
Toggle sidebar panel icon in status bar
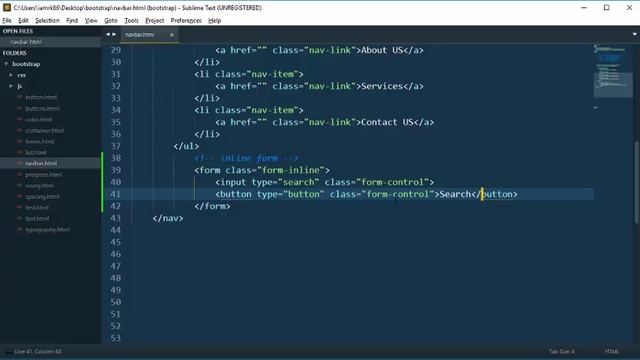point(7,351)
